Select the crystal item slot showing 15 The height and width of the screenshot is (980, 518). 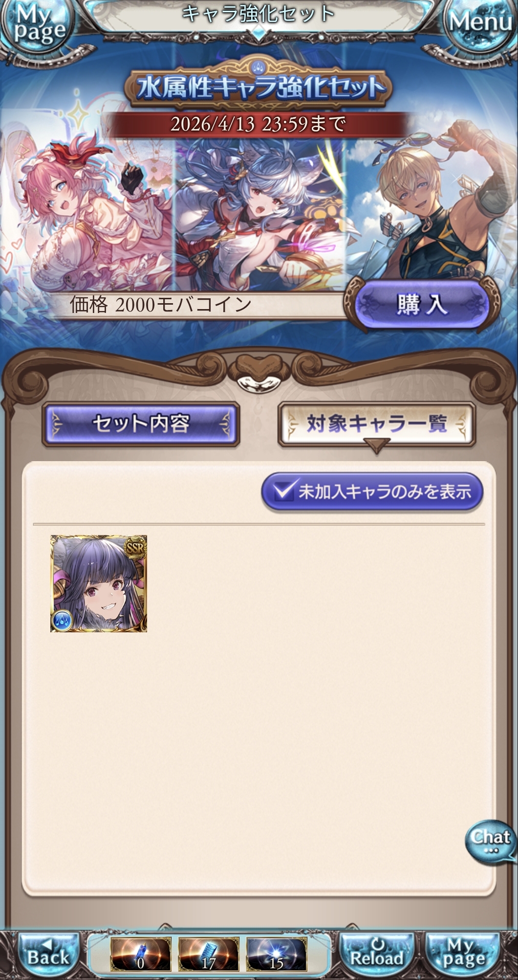277,954
